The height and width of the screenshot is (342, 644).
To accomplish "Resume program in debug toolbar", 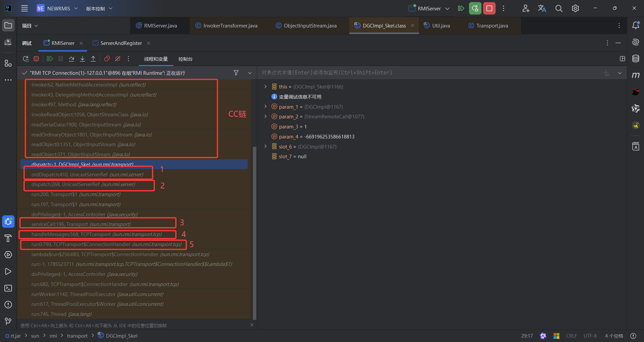I will pyautogui.click(x=50, y=59).
